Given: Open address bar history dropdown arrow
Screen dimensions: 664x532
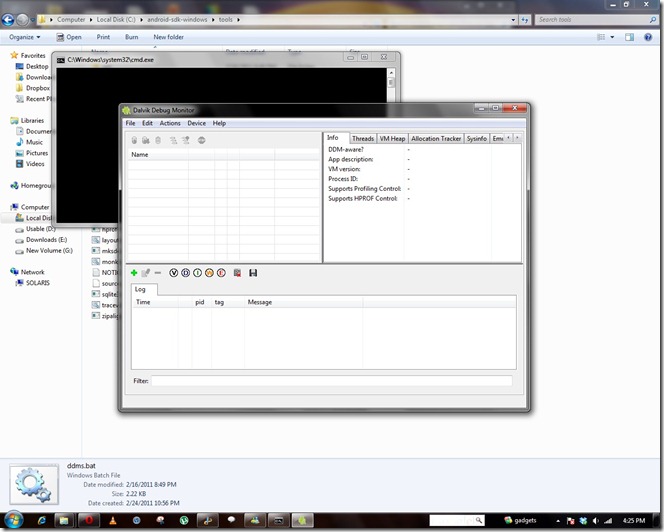Looking at the screenshot, I should (513, 19).
